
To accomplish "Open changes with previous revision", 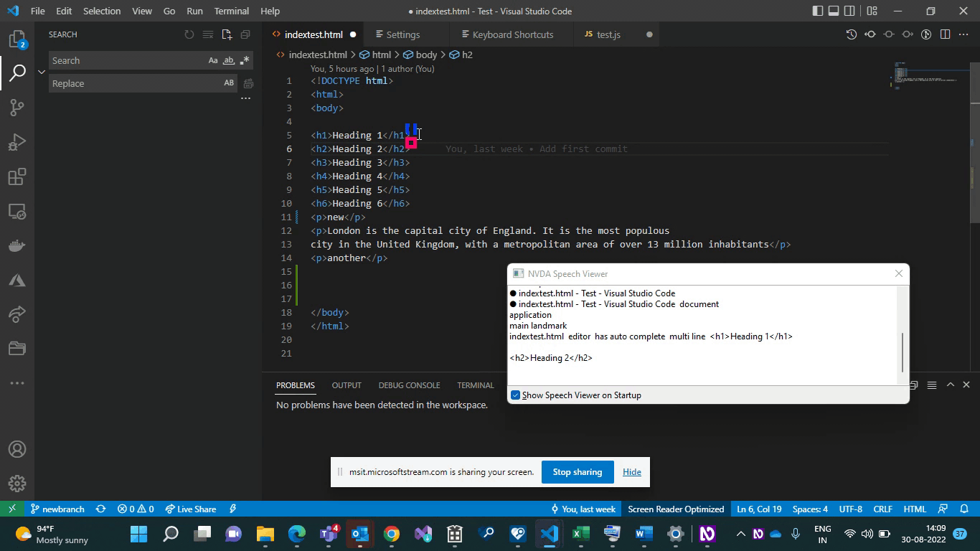I will point(870,34).
